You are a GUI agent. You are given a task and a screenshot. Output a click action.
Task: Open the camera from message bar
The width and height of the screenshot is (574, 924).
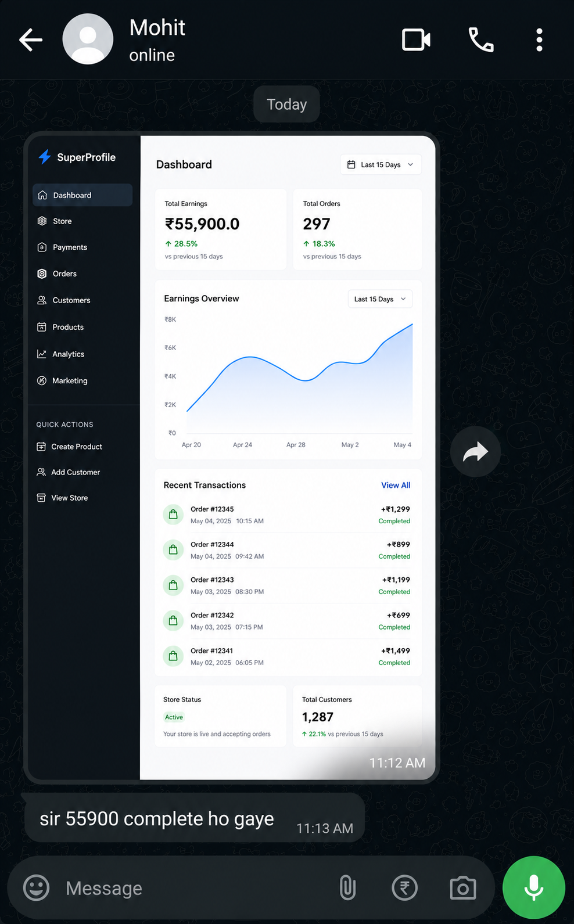[463, 888]
